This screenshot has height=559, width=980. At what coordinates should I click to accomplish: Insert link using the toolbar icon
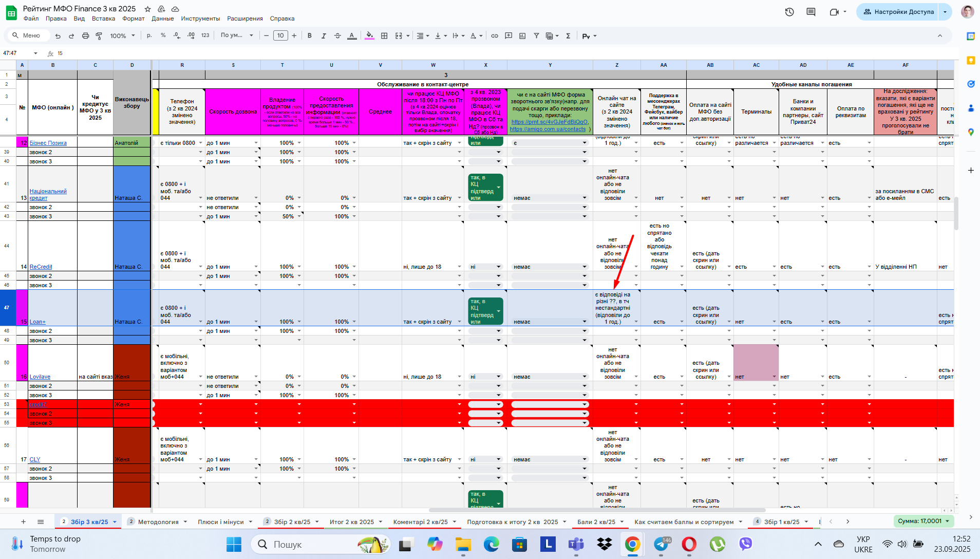(x=495, y=36)
